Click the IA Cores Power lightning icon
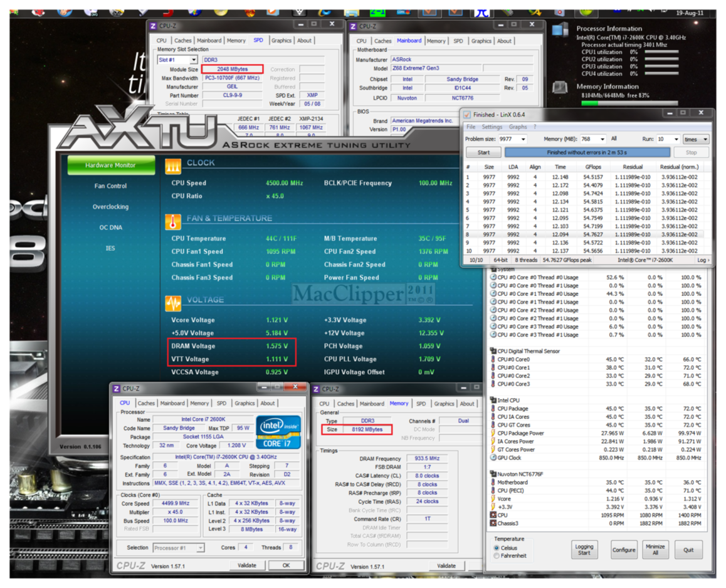The image size is (726, 588). 493,441
